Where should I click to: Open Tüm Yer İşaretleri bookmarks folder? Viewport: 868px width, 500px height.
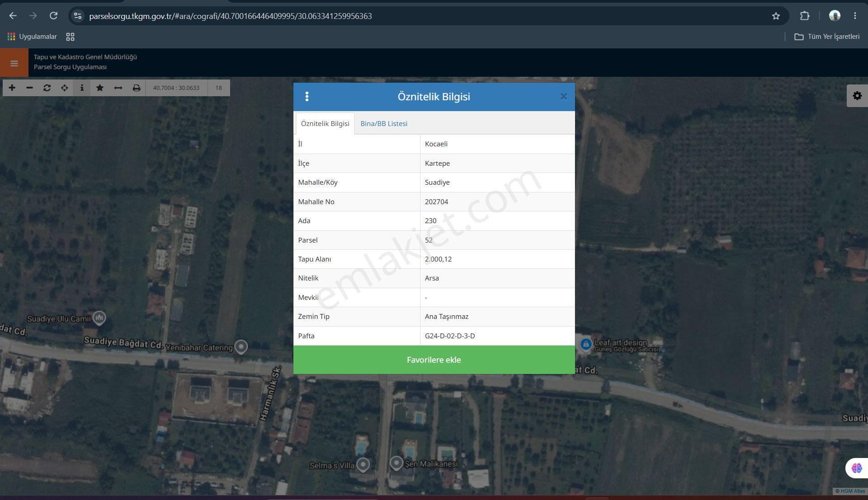point(827,37)
